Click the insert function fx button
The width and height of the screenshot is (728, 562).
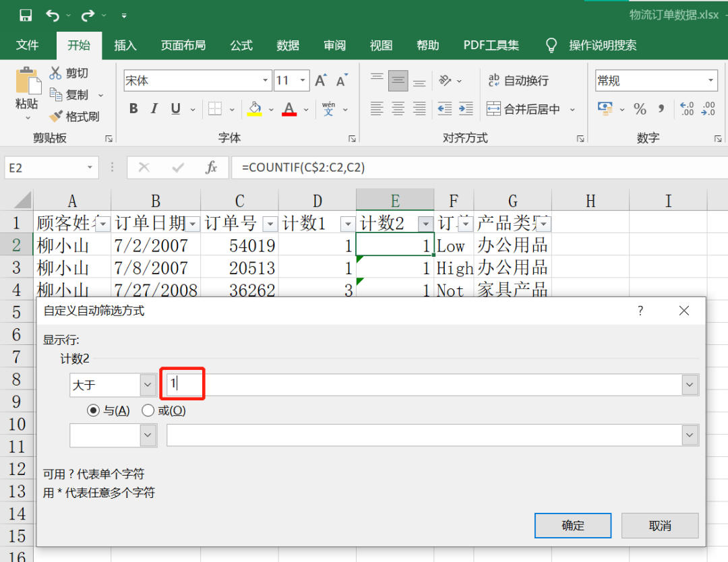click(211, 167)
